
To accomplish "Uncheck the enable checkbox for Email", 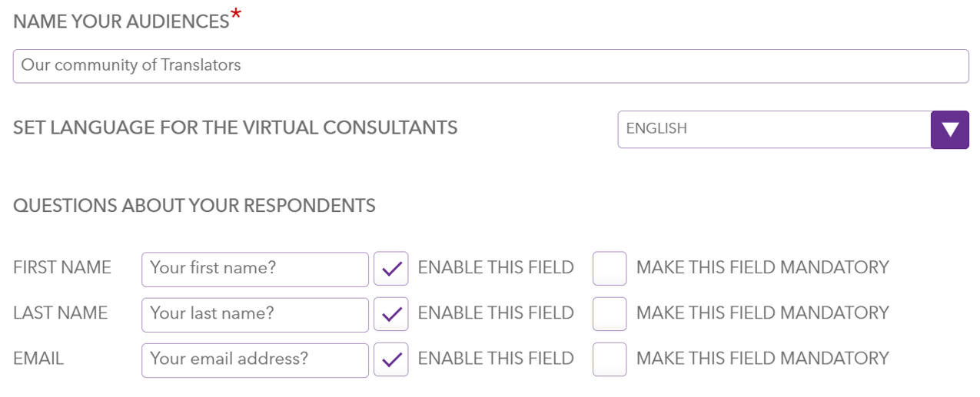I will [x=391, y=359].
